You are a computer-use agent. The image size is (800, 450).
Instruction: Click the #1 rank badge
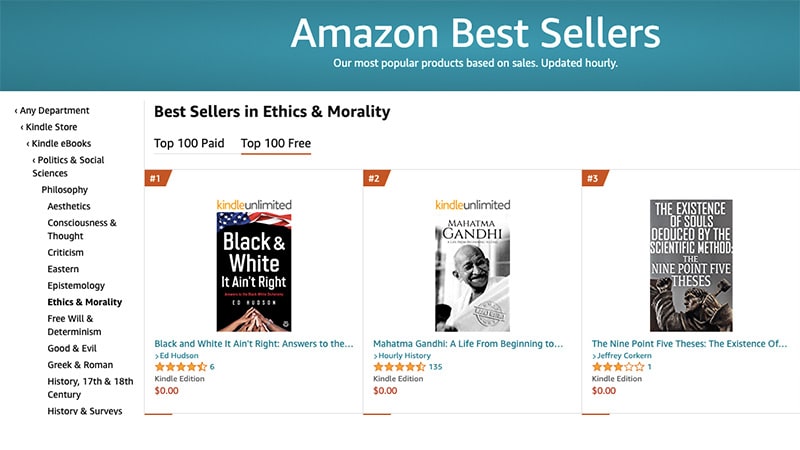[157, 179]
